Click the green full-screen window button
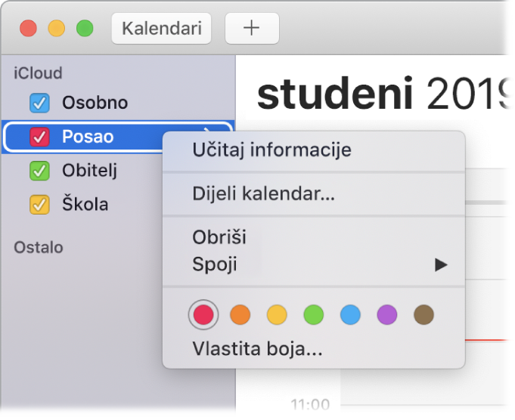 point(85,28)
